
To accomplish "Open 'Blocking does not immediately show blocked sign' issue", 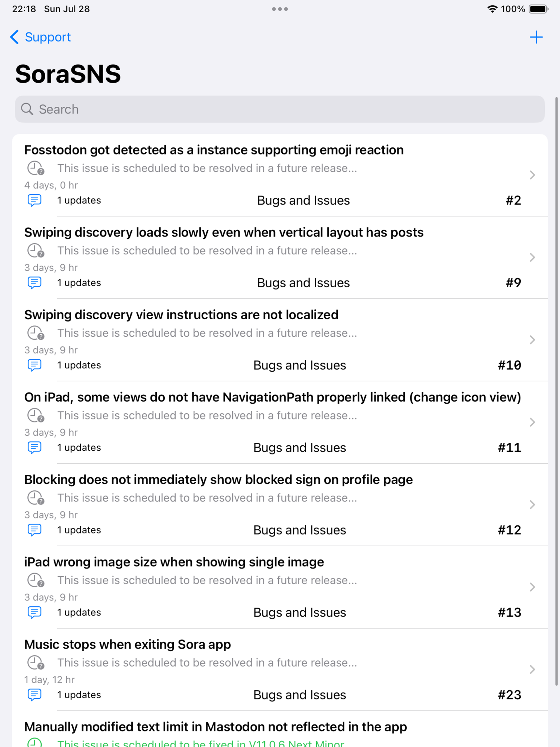I will pos(280,504).
